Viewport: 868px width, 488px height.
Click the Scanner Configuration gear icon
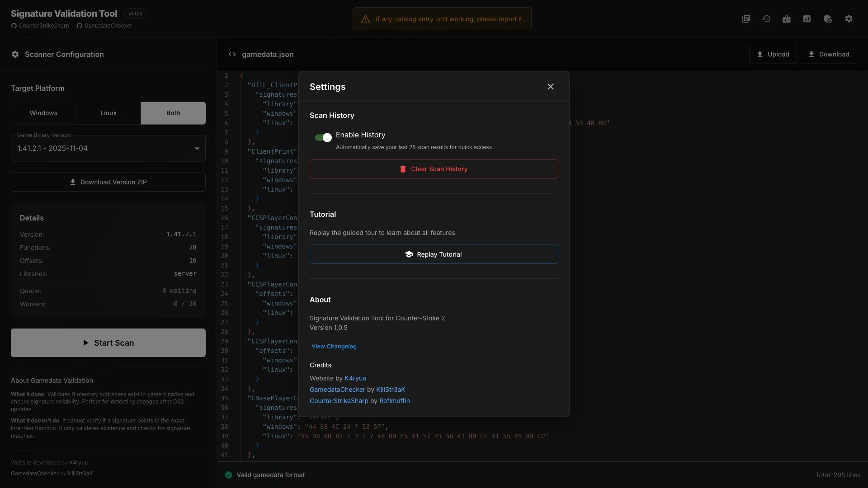(x=15, y=54)
